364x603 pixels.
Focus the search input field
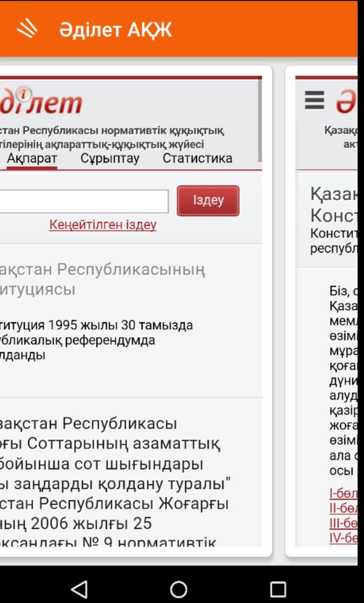[x=84, y=201]
